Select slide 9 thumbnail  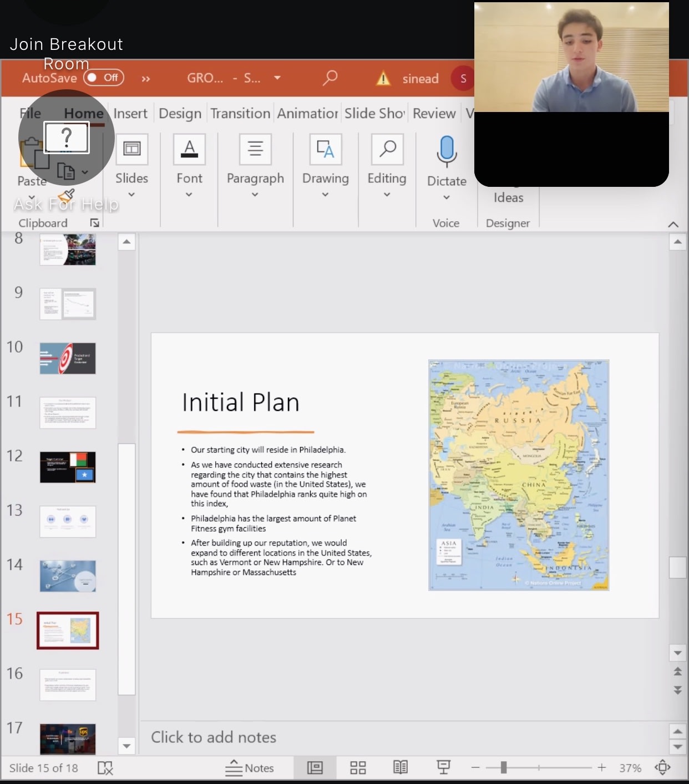tap(68, 304)
